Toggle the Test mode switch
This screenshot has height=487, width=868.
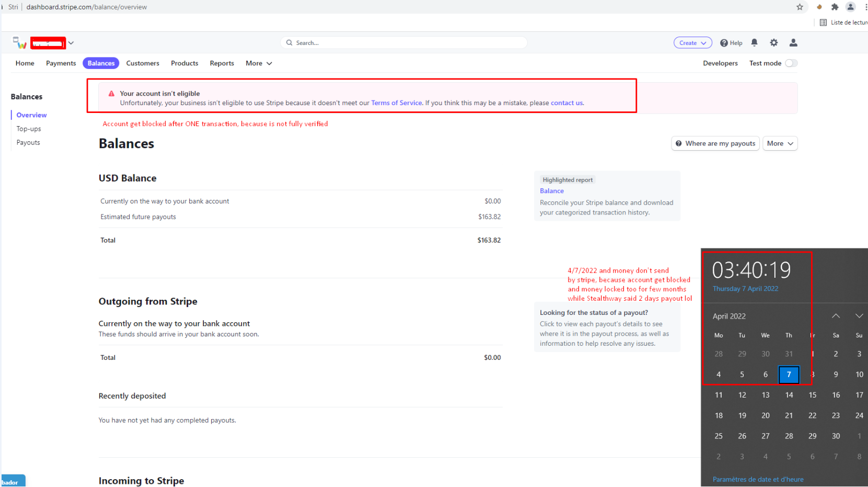pyautogui.click(x=791, y=63)
